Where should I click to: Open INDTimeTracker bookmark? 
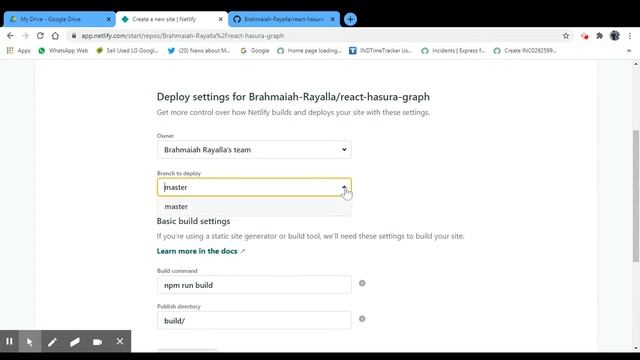pyautogui.click(x=380, y=51)
